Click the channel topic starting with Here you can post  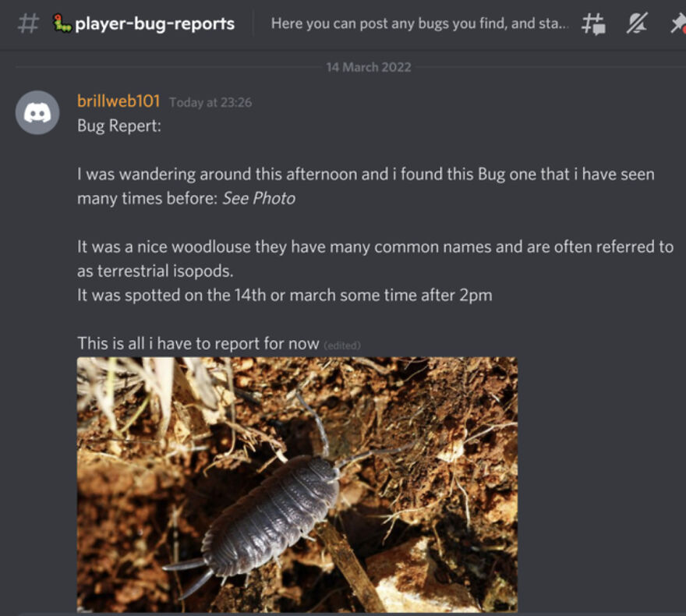click(419, 23)
